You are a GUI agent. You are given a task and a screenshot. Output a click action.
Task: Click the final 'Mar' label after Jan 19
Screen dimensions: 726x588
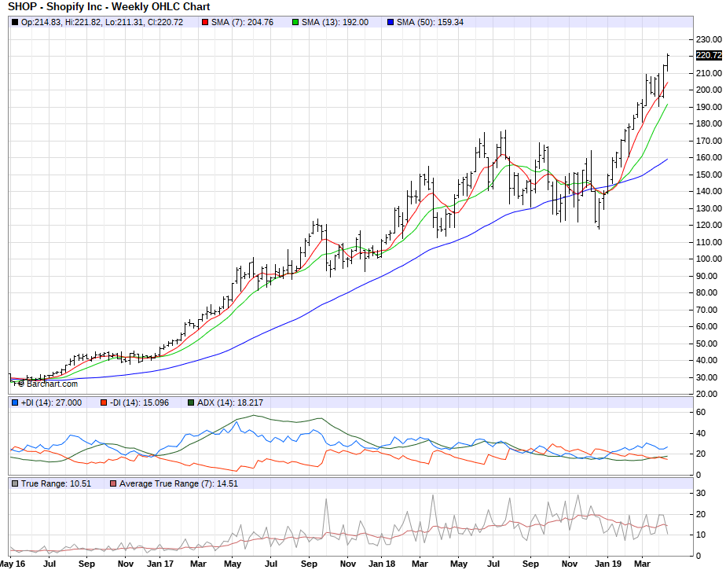click(x=642, y=564)
